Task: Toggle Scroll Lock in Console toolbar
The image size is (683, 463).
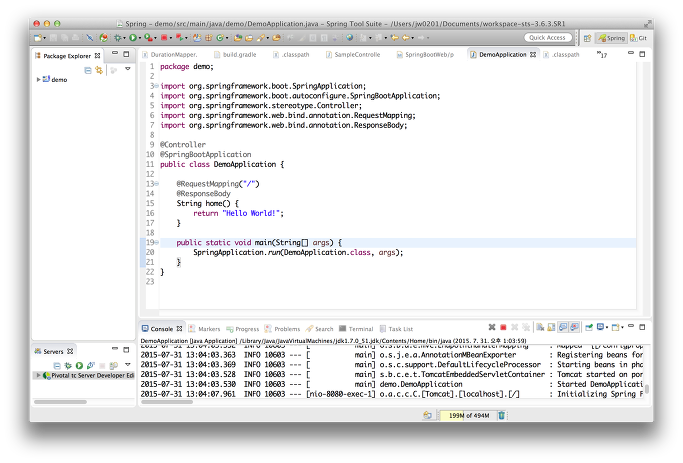Action: pos(551,327)
